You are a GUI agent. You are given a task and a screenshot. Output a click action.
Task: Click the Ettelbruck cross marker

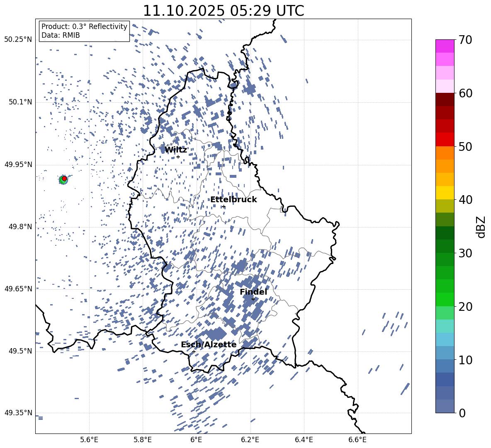[x=224, y=207]
